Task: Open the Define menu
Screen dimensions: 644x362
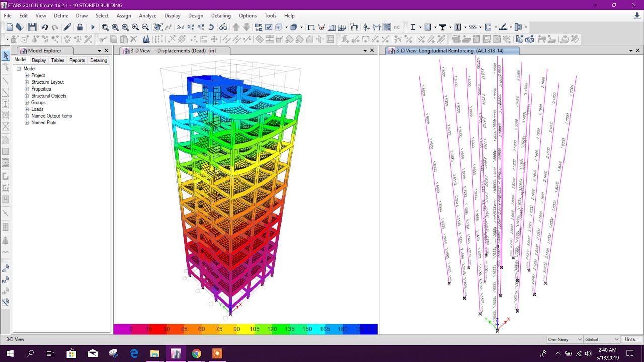Action: (61, 16)
